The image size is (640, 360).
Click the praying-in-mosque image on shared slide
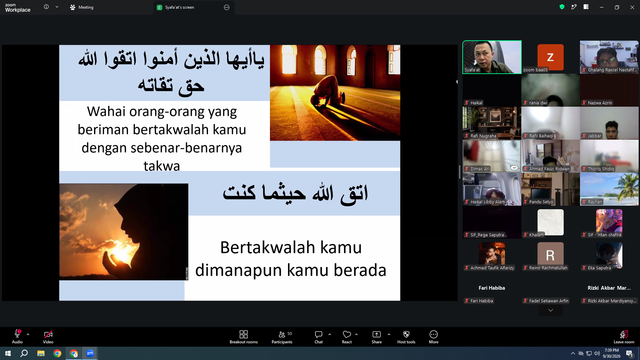pyautogui.click(x=335, y=93)
